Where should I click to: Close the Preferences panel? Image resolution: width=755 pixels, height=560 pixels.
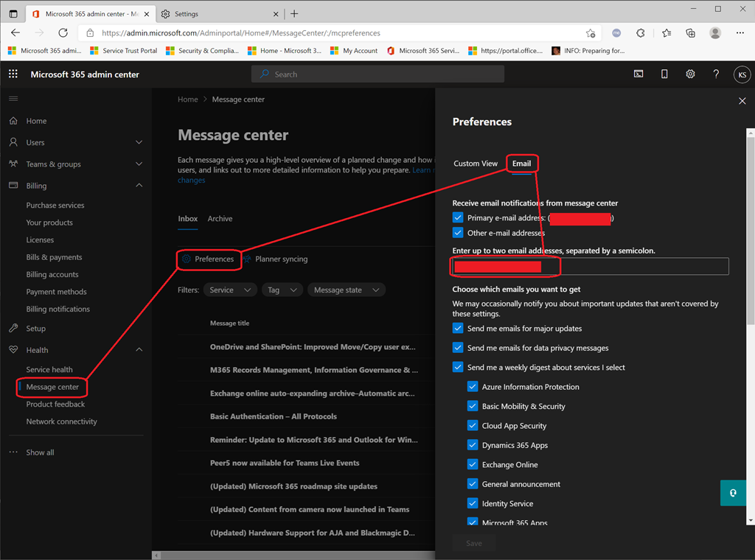point(742,101)
